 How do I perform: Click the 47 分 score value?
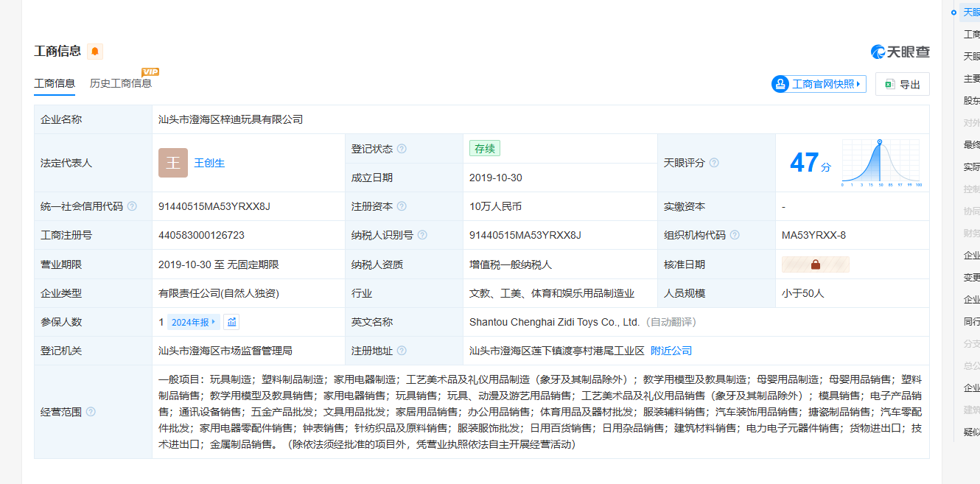click(x=810, y=163)
